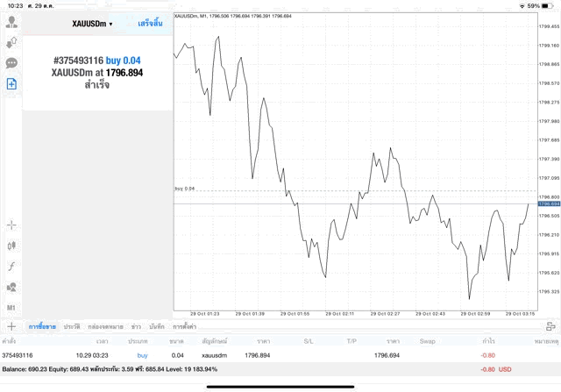Enable the crosshair cursor tool
The image size is (561, 392).
12,225
